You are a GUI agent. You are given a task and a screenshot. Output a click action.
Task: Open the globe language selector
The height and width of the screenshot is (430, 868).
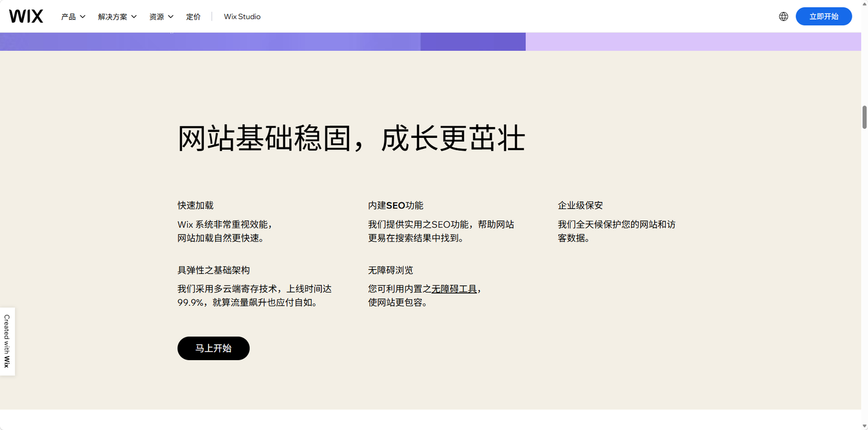coord(783,16)
